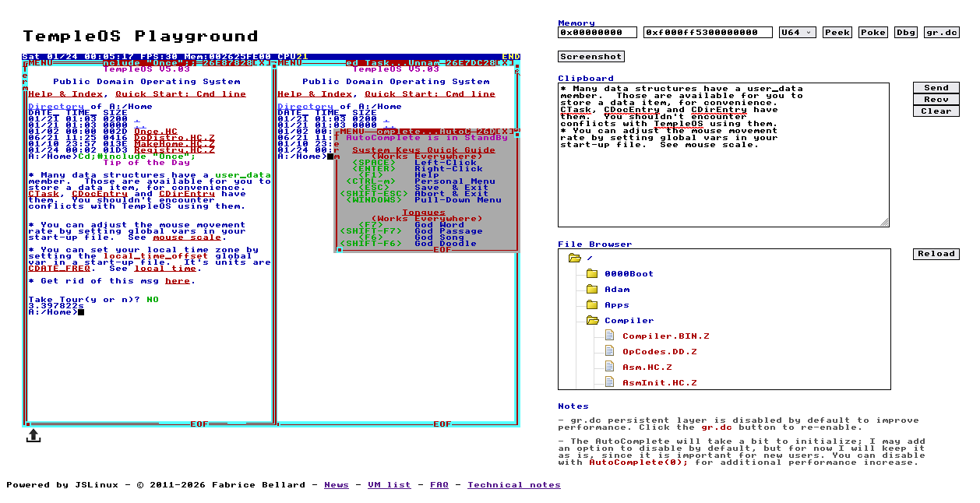Click the OpCodes.DD.Z file icon

(x=610, y=351)
